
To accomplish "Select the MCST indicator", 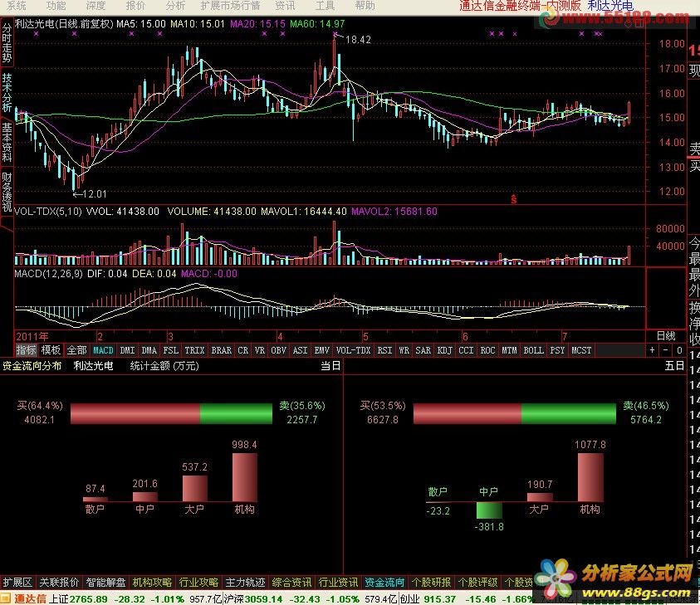I will 582,350.
